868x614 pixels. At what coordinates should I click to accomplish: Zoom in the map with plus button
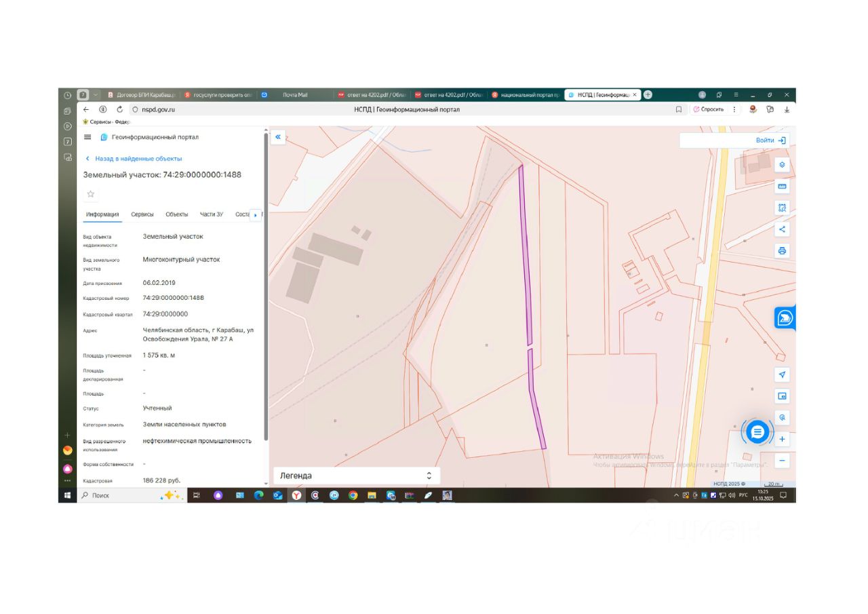[x=782, y=439]
